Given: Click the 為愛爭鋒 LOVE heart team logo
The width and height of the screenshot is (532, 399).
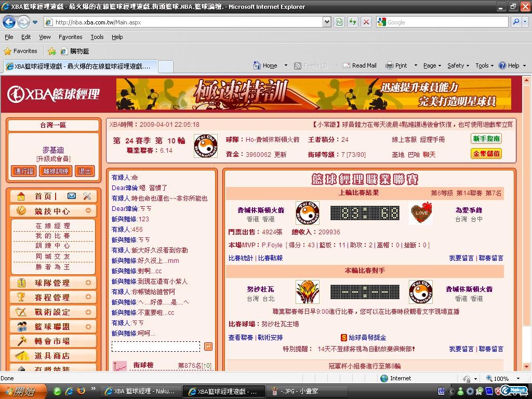Looking at the screenshot, I should [421, 212].
